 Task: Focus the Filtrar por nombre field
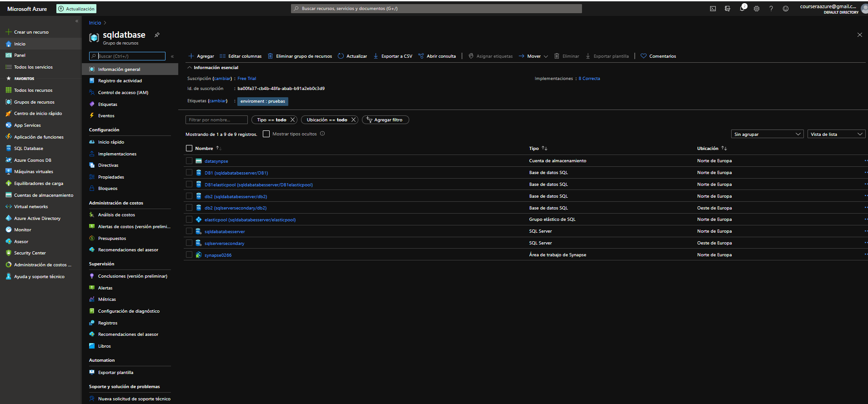click(x=216, y=120)
